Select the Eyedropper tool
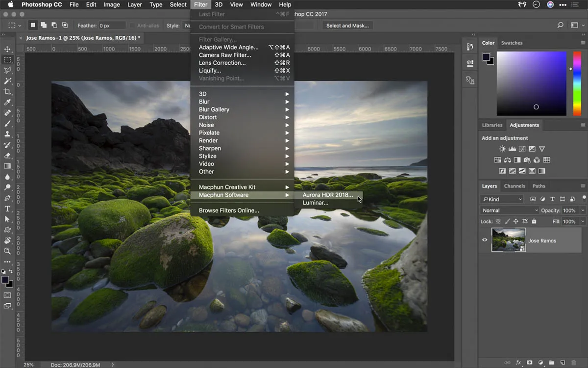The height and width of the screenshot is (368, 588). 8,101
